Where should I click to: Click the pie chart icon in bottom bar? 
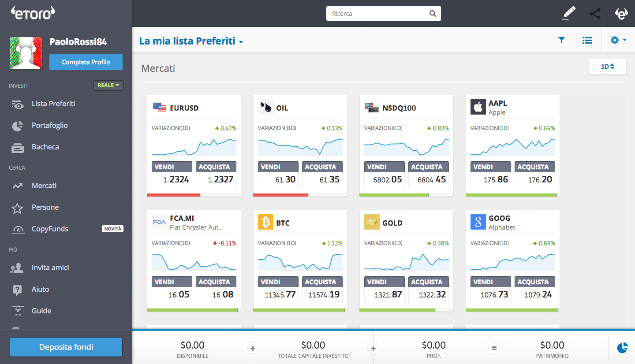pos(622,348)
